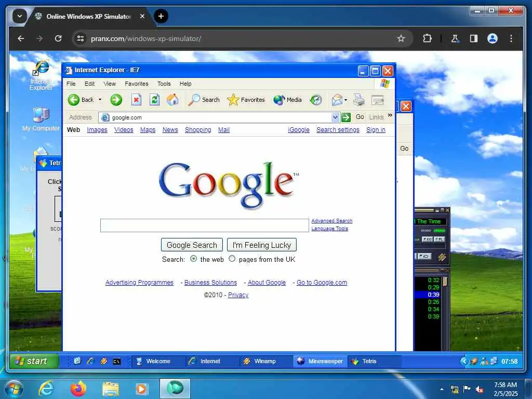Click into the Google search text box
Image resolution: width=532 pixels, height=399 pixels.
[204, 225]
